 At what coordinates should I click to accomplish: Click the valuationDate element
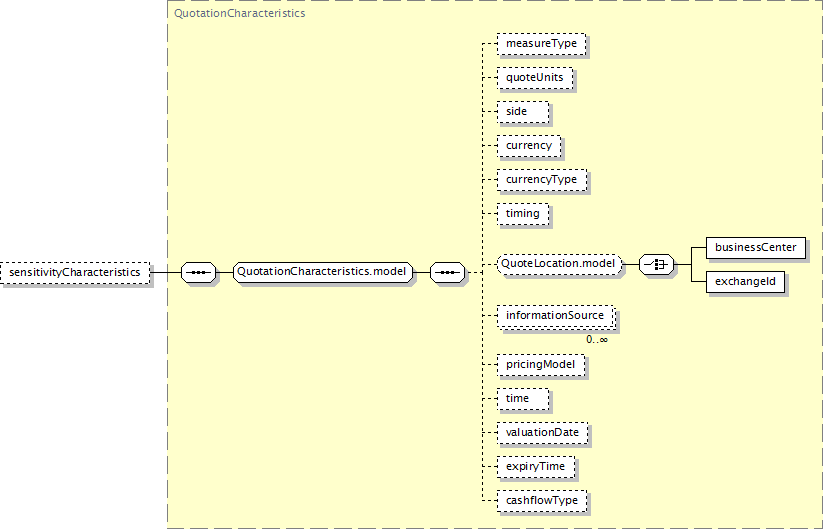542,432
